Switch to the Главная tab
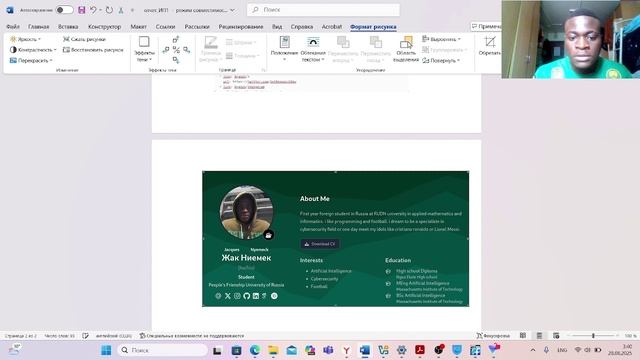The height and width of the screenshot is (360, 640). 38,27
